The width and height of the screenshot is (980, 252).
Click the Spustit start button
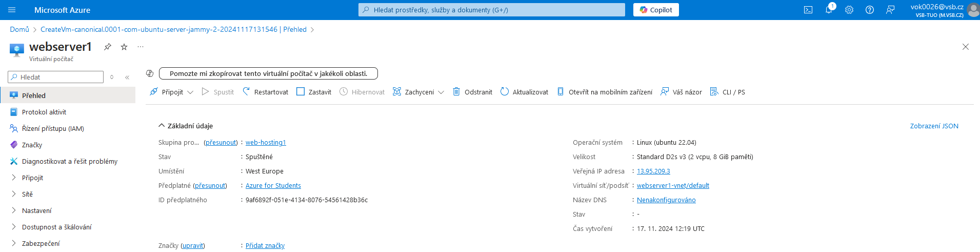218,92
